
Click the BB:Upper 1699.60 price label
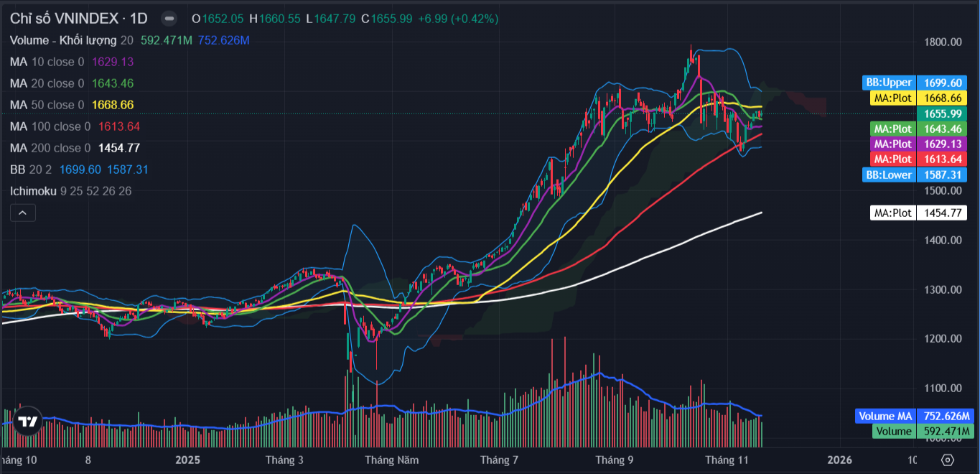click(915, 83)
